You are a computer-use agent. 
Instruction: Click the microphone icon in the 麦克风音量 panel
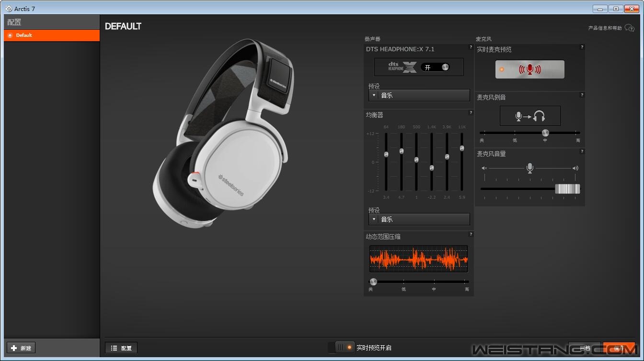[x=530, y=168]
